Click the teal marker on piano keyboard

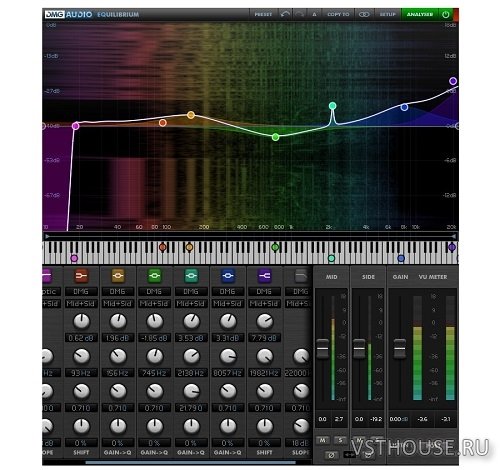pos(331,258)
